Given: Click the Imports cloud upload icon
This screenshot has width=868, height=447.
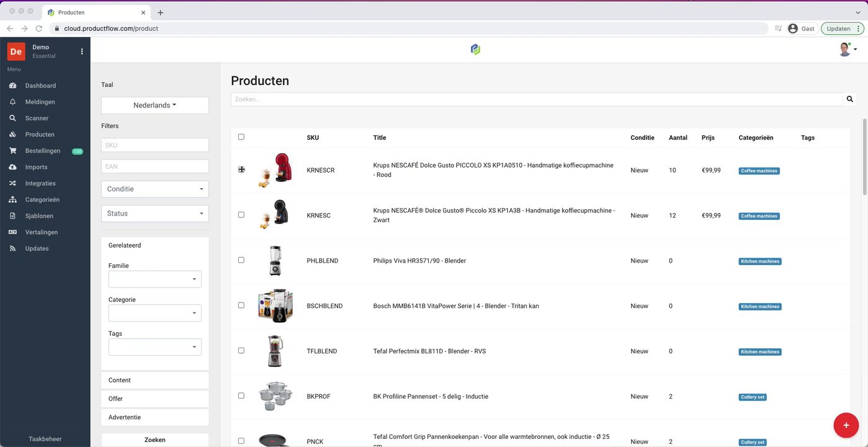Looking at the screenshot, I should tap(12, 167).
